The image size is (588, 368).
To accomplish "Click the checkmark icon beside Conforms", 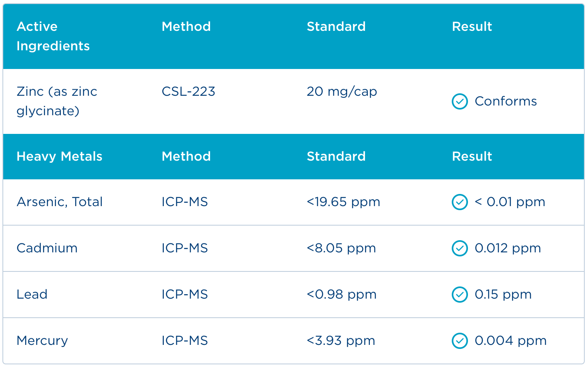I will (x=459, y=101).
